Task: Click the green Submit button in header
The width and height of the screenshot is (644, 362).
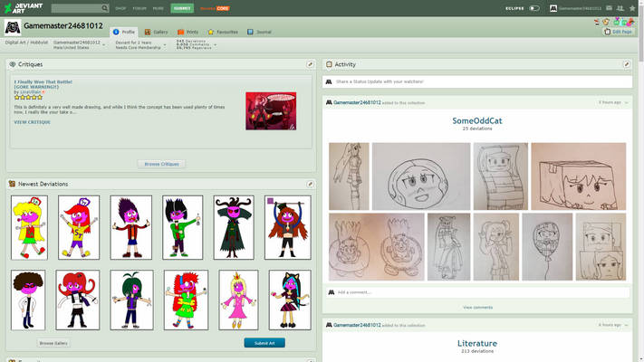Action: tap(182, 8)
